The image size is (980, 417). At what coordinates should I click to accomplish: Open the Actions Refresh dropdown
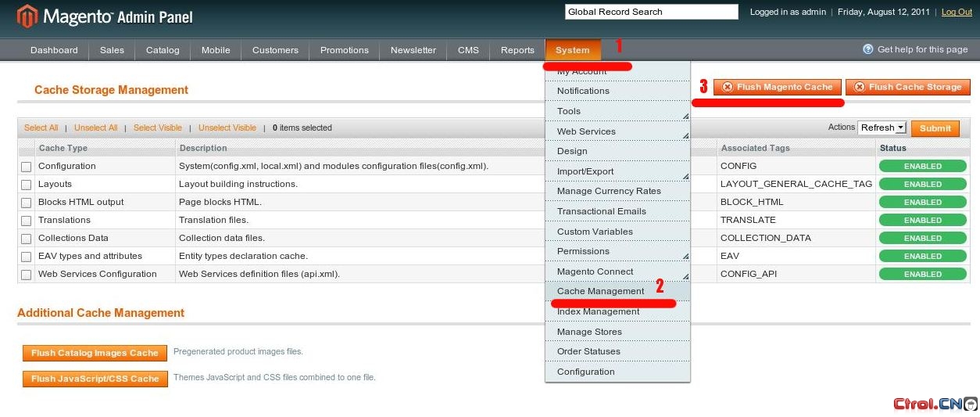click(x=882, y=128)
